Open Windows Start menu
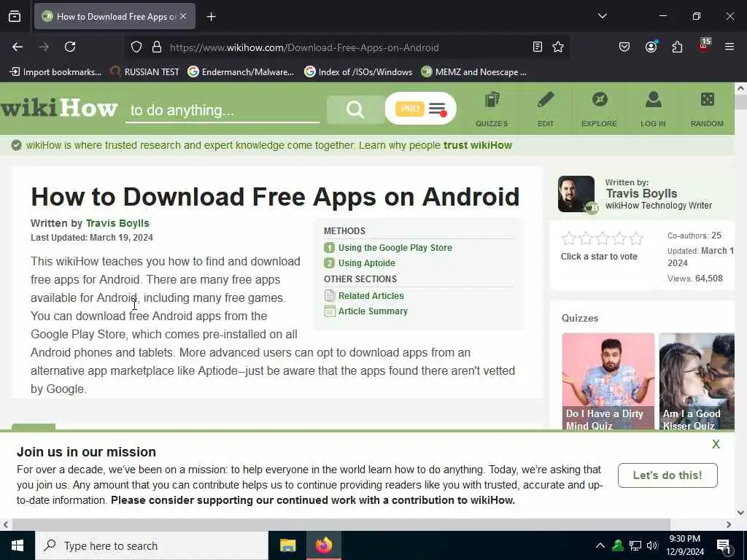The image size is (747, 560). 18,545
